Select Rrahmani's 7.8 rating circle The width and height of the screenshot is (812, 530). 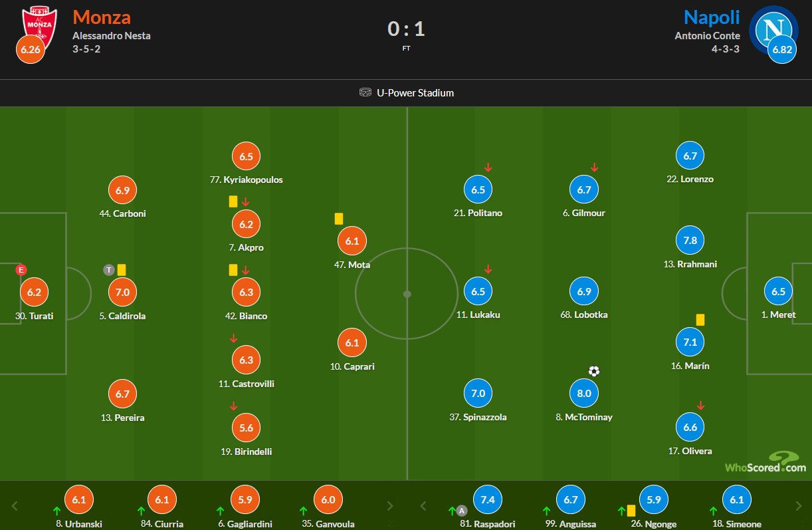click(x=690, y=240)
